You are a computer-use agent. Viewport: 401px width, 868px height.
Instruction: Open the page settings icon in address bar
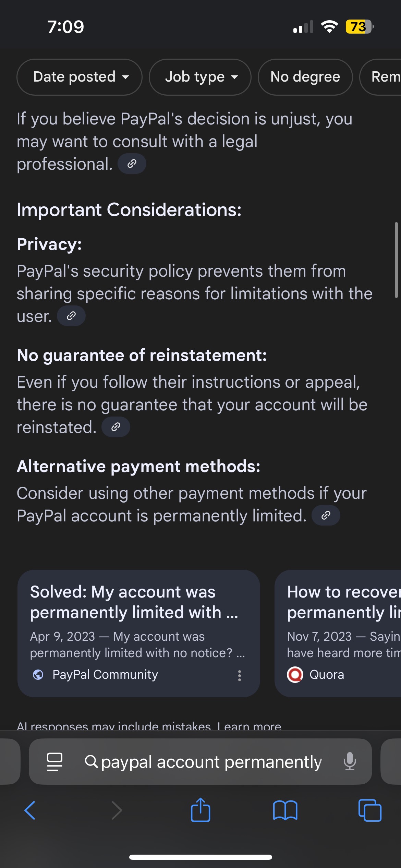click(54, 761)
